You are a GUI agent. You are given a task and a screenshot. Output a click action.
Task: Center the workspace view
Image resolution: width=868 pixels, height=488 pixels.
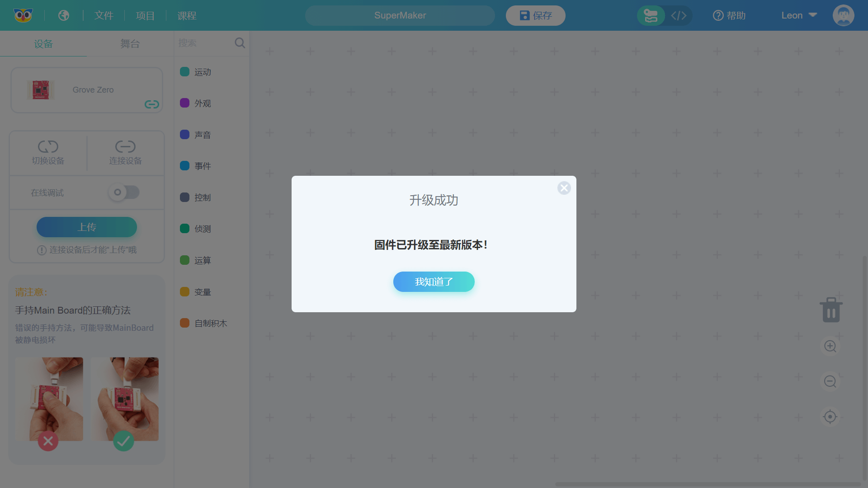830,417
